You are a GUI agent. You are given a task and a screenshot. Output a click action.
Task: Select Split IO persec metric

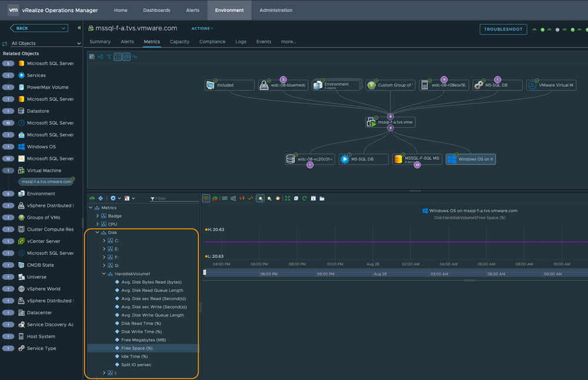(136, 365)
